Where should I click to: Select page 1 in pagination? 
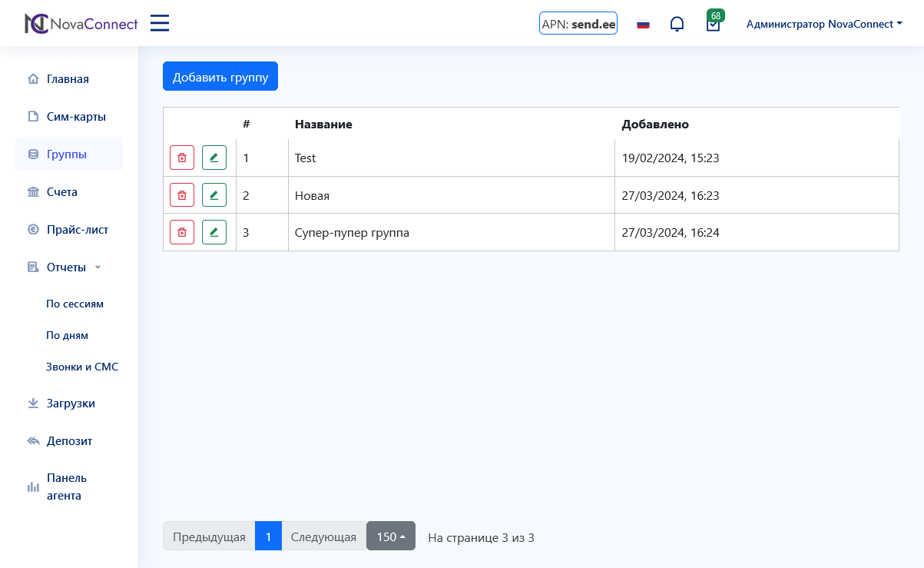[x=268, y=536]
